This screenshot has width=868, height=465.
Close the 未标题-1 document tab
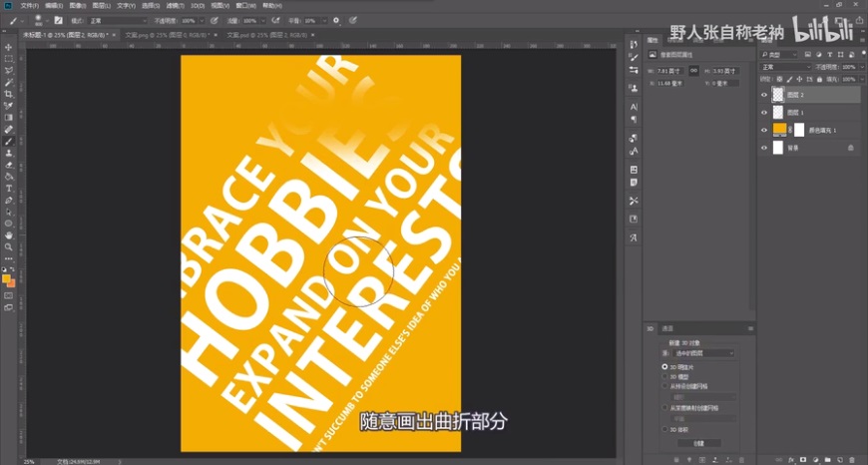114,35
